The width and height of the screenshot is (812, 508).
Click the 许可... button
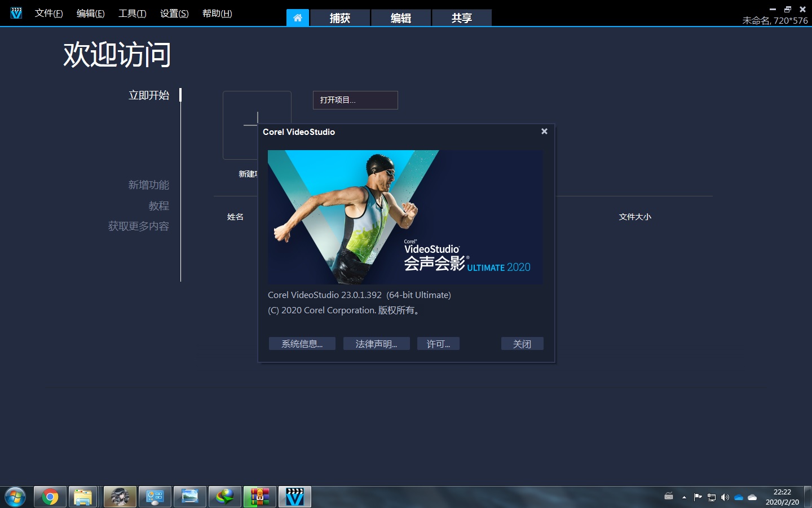[x=438, y=344]
